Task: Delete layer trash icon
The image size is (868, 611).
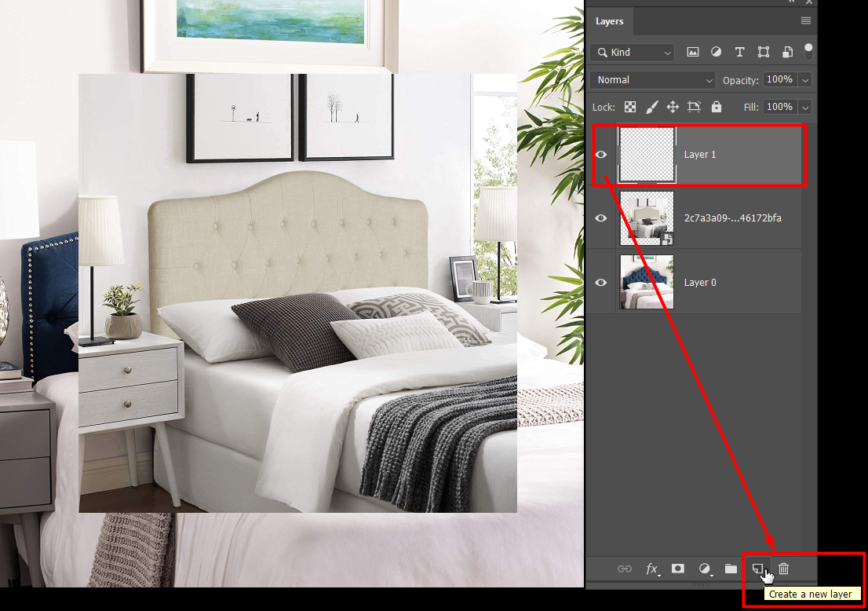Action: (x=784, y=569)
